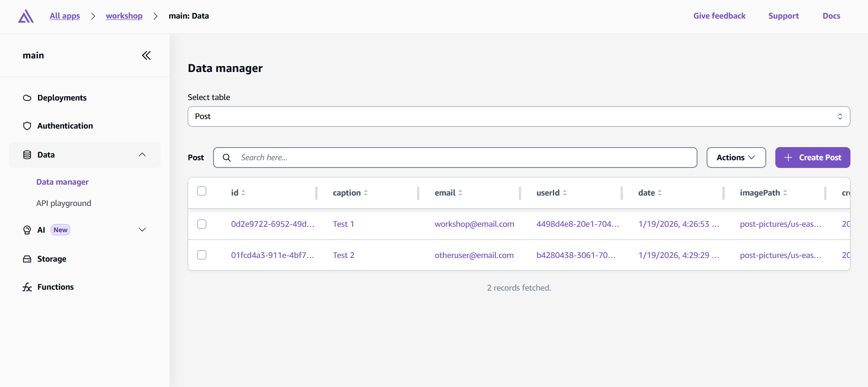
Task: Select the Test 2 row checkbox
Action: [202, 255]
